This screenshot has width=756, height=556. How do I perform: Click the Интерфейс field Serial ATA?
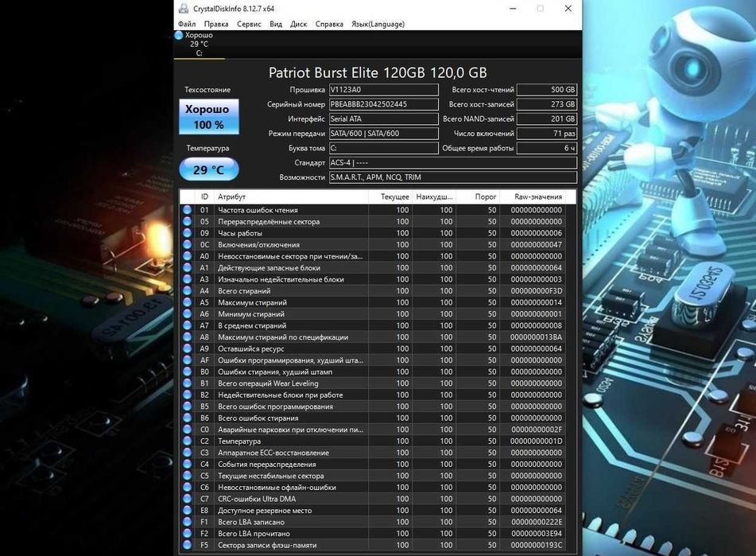point(384,119)
